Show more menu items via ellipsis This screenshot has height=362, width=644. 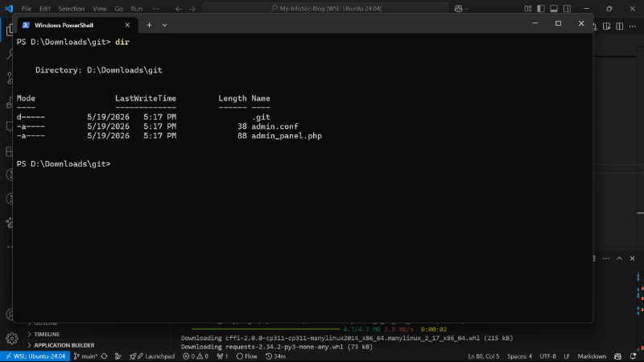(155, 9)
